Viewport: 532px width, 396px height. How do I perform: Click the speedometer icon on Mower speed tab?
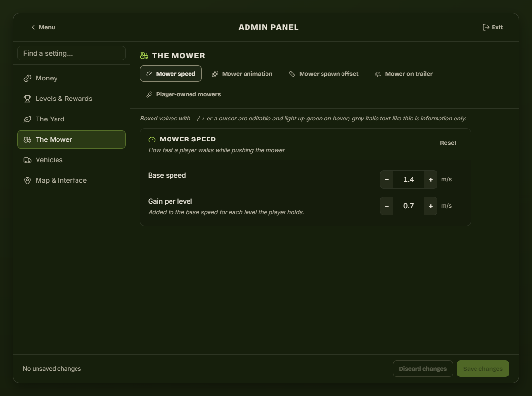[x=149, y=74]
